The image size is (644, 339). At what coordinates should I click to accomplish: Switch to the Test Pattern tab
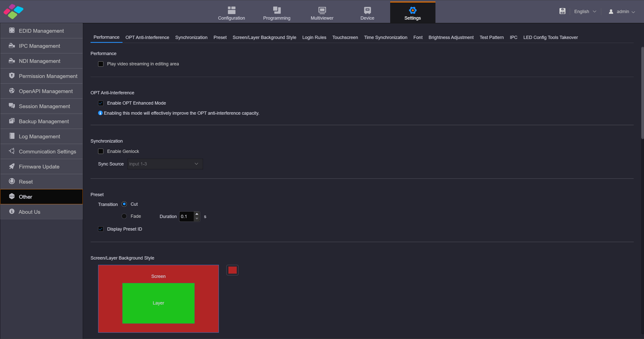tap(491, 37)
